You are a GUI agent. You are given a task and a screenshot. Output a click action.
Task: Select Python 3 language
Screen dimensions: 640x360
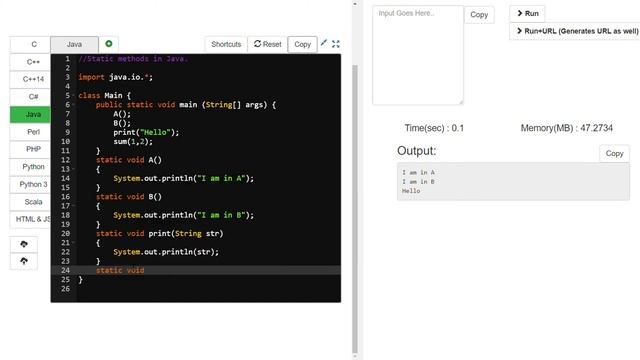(x=33, y=184)
